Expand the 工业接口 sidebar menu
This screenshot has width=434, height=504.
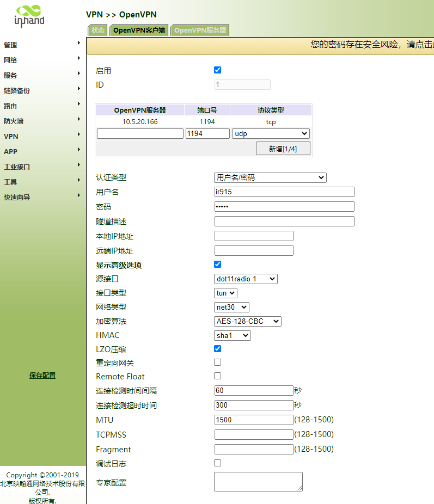coord(42,167)
